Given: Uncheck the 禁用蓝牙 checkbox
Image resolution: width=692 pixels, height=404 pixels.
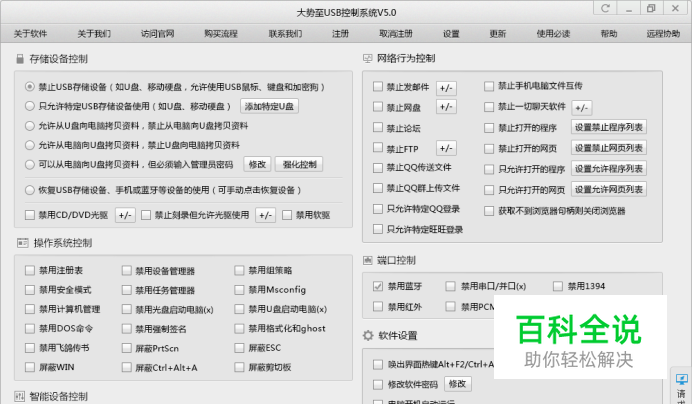Looking at the screenshot, I should pos(378,286).
